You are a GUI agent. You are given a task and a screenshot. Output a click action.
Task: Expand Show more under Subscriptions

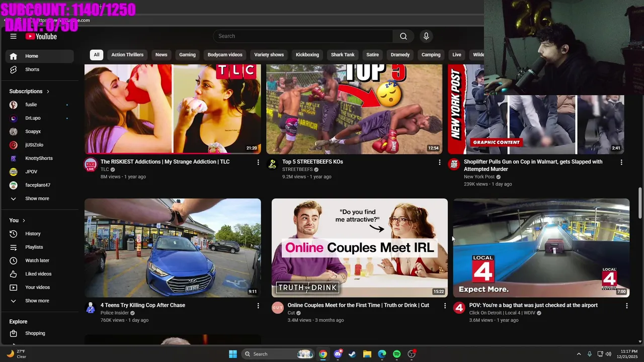(x=40, y=199)
